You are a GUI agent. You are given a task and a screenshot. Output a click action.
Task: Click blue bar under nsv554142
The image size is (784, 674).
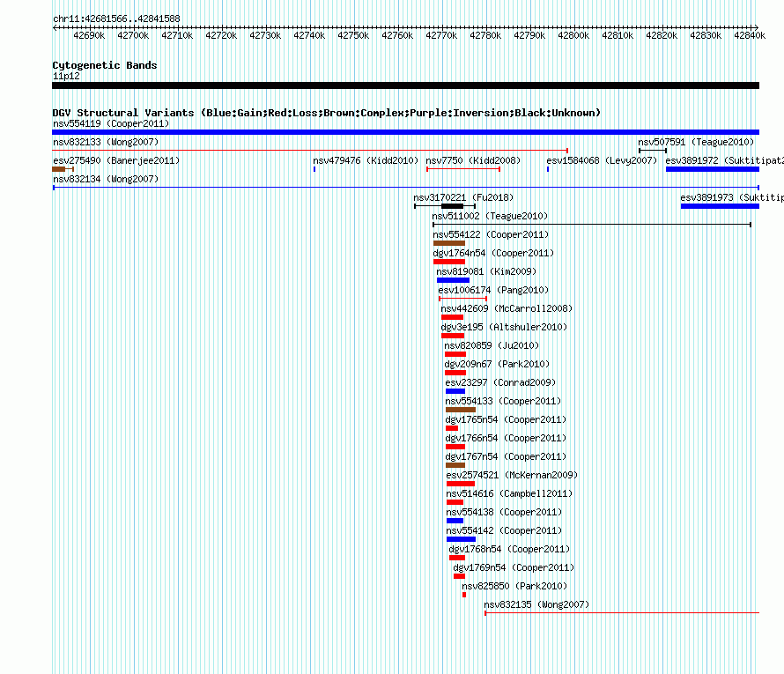coord(461,539)
